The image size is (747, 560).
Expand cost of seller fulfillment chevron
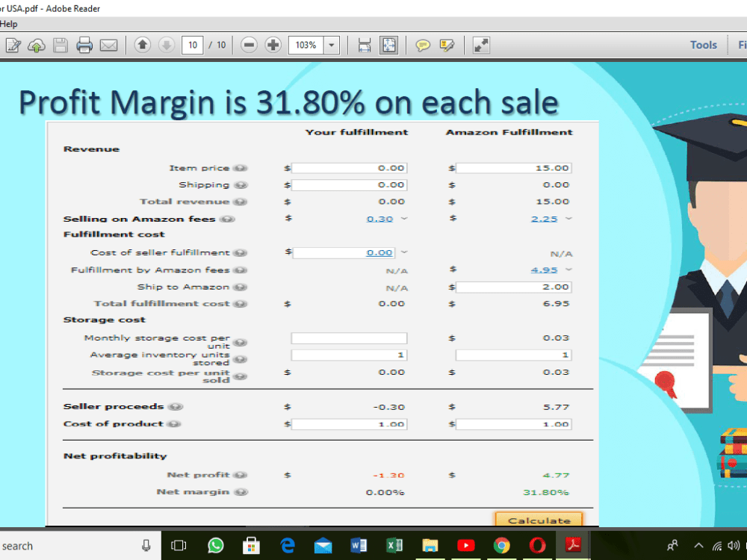coord(404,252)
